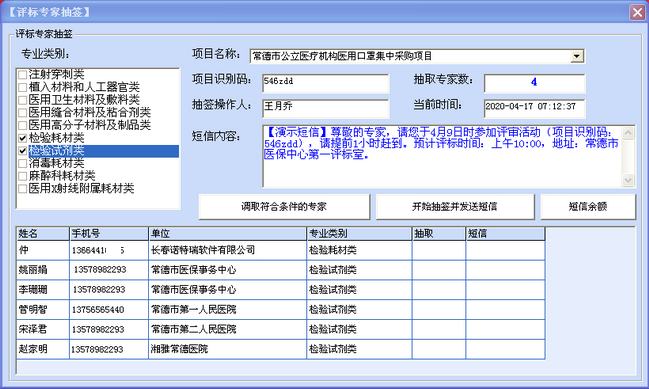Viewport: 649px width, 389px height.
Task: Tick the 麻醉科耗材类 checkbox
Action: 23,176
